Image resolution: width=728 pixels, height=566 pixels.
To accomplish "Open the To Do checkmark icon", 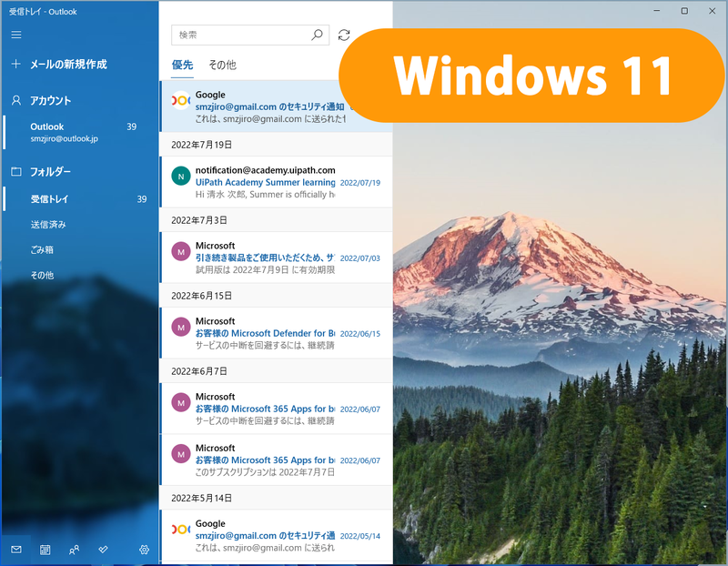I will (x=103, y=550).
